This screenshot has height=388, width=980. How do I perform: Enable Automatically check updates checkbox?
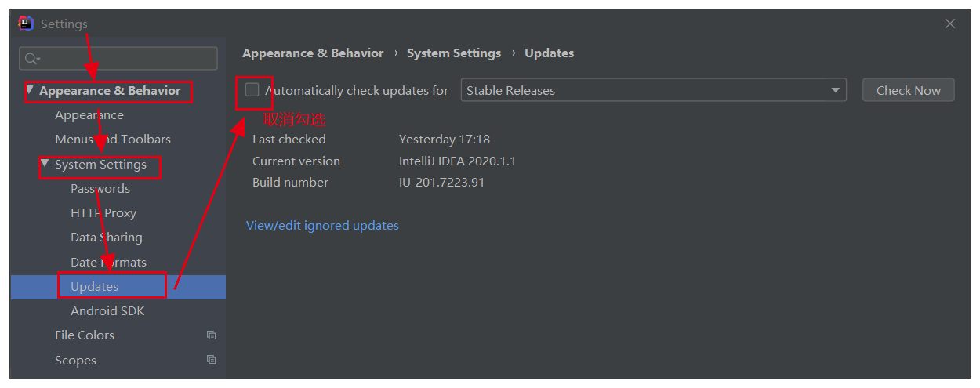click(252, 90)
